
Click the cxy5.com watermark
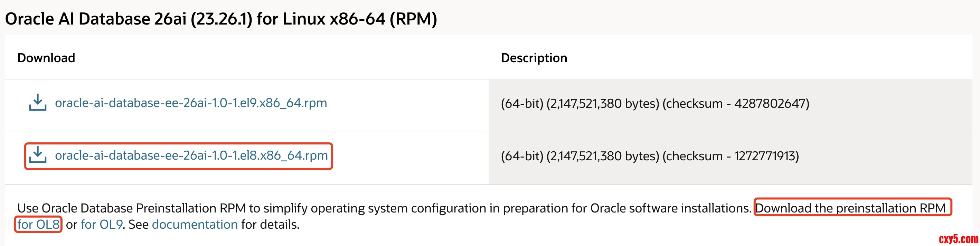tap(958, 239)
